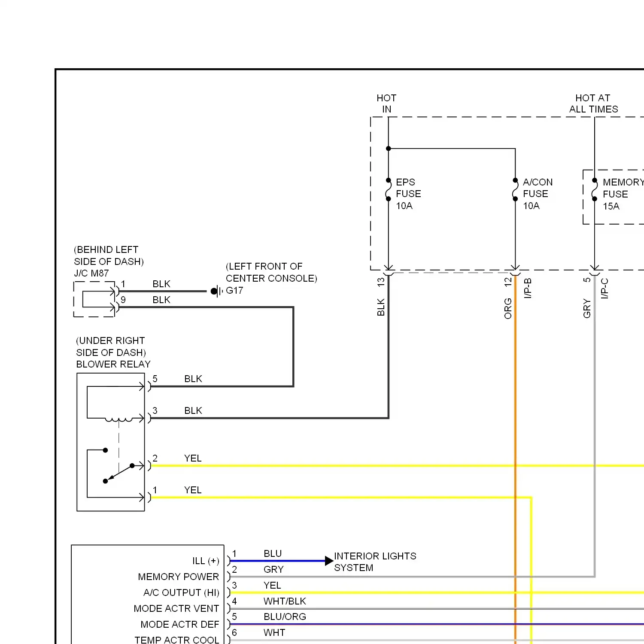
Task: Click the MEMORY FUSE 15A symbol
Action: click(x=595, y=190)
